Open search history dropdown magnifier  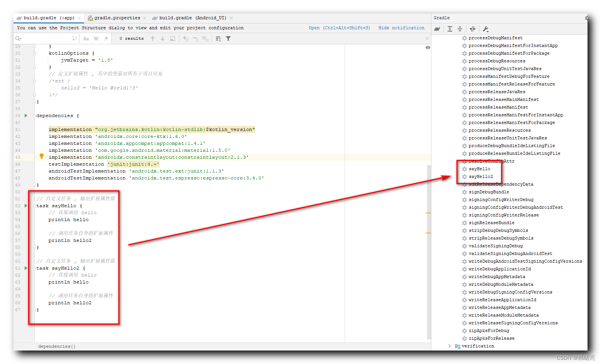coord(18,39)
